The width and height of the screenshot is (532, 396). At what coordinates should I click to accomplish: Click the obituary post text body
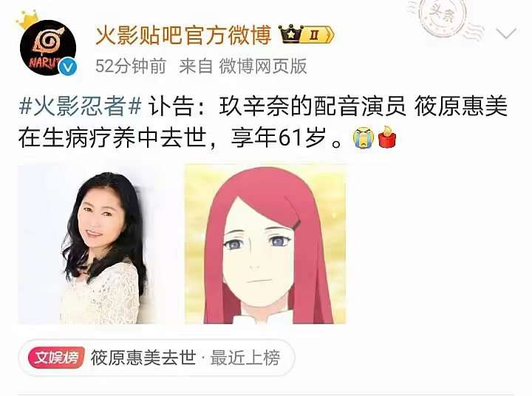(x=263, y=122)
